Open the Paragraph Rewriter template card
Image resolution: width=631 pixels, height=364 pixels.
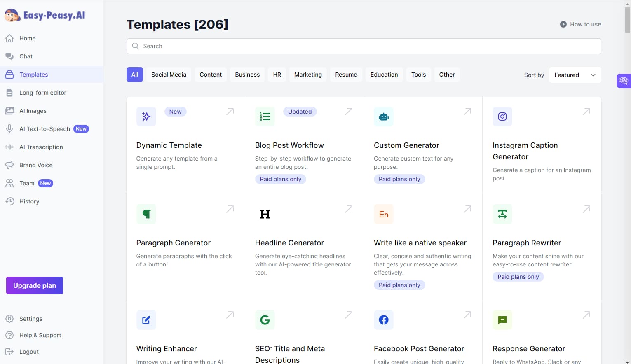[x=542, y=247]
